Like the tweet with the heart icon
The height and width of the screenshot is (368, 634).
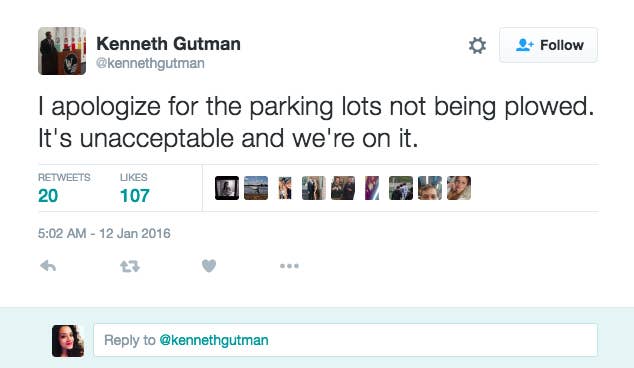pyautogui.click(x=209, y=266)
